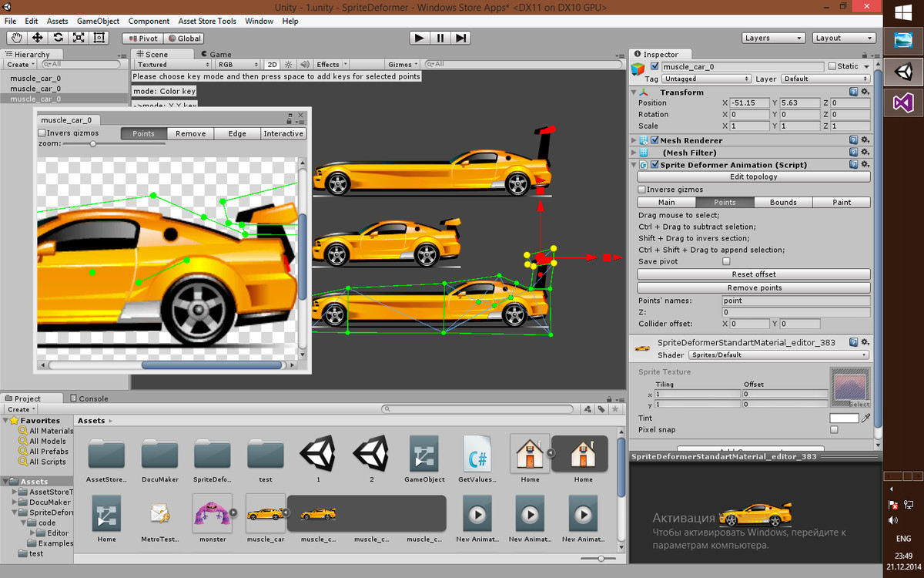Viewport: 924px width, 578px height.
Task: Toggle the Global handle rotation button
Action: point(183,38)
